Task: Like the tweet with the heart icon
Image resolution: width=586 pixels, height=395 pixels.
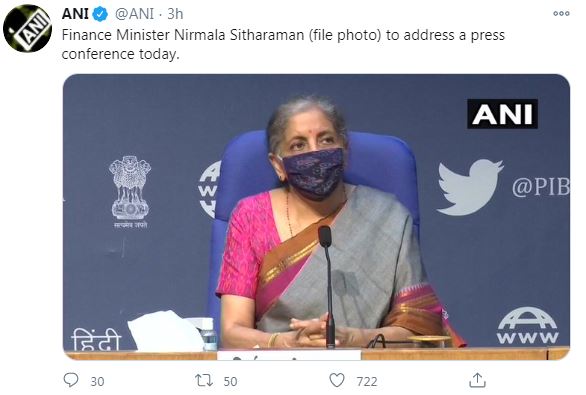Action: point(337,380)
